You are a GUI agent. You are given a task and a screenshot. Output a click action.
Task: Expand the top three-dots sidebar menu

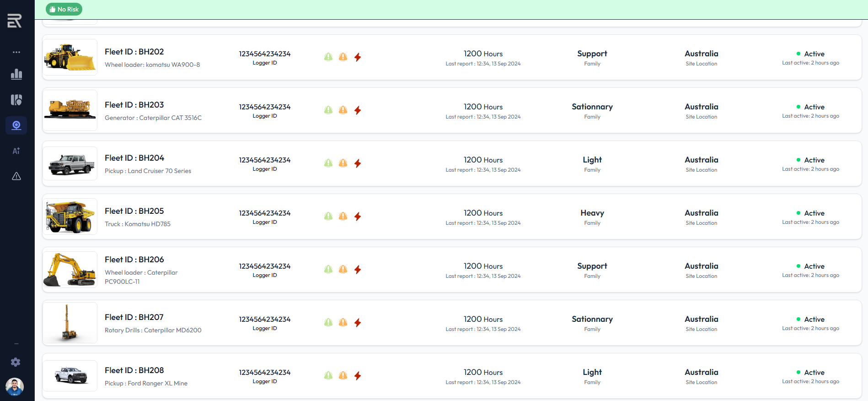point(16,52)
